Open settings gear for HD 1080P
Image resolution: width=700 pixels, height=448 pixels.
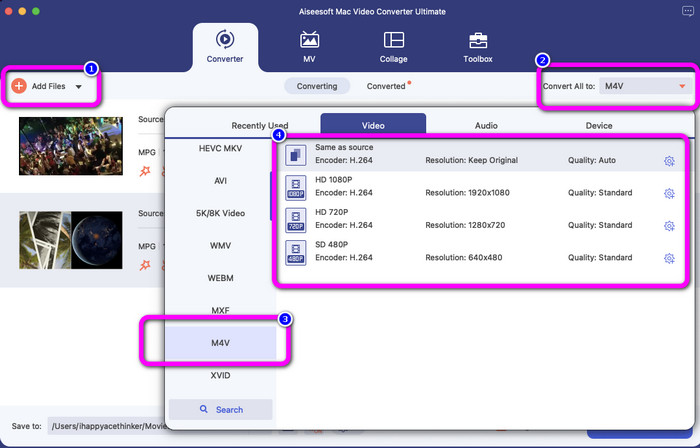[x=669, y=193]
